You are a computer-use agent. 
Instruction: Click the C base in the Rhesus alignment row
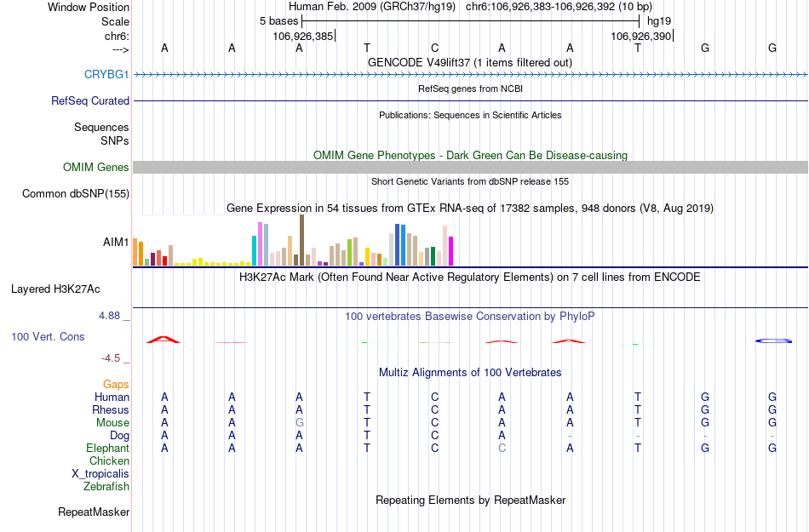(434, 409)
